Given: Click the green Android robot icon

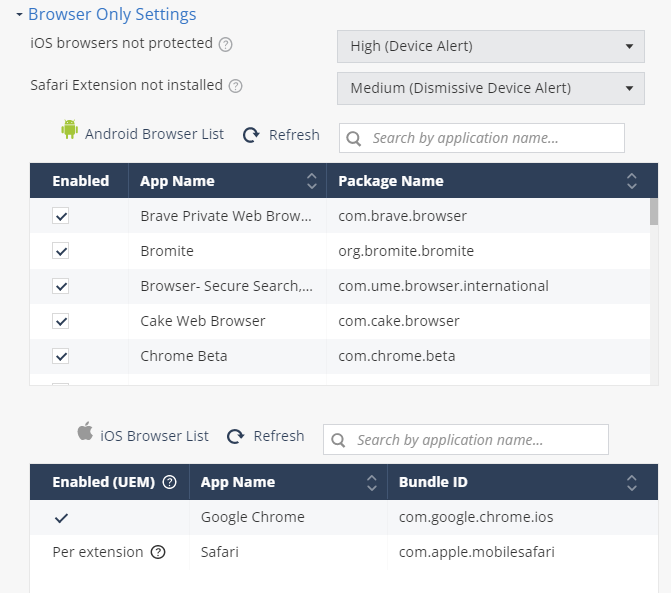Looking at the screenshot, I should [69, 129].
